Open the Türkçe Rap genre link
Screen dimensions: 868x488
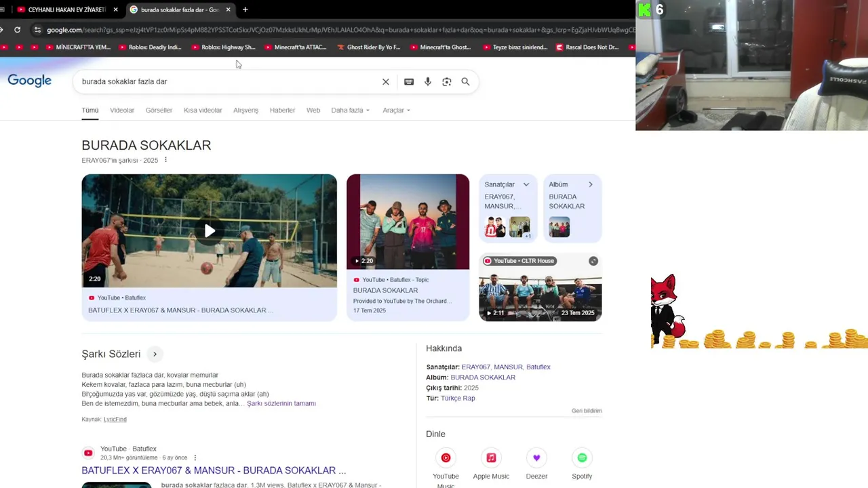click(x=458, y=399)
